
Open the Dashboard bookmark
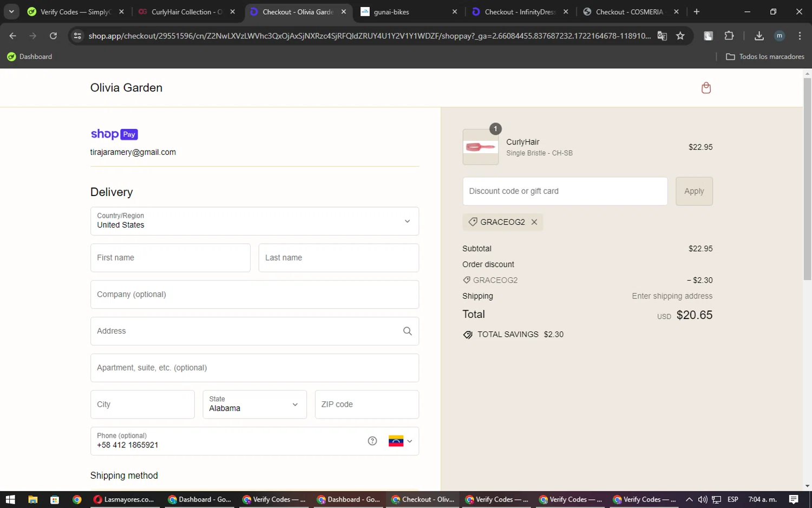[30, 57]
